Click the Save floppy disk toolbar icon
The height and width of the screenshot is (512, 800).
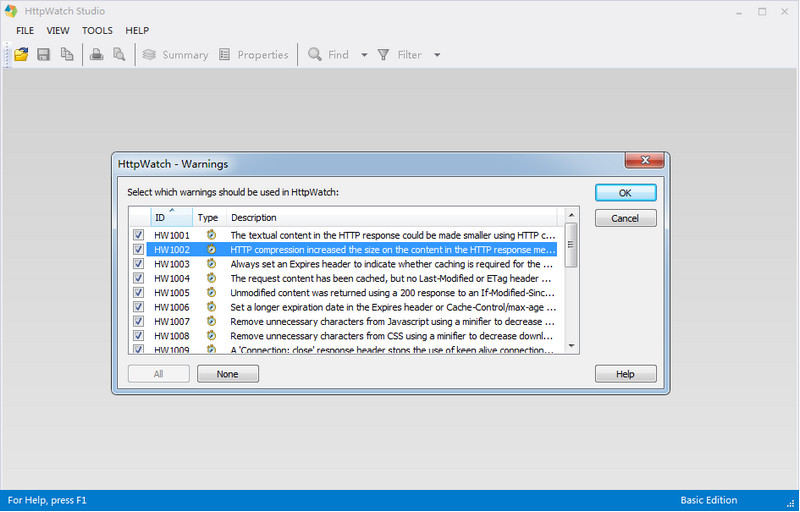click(x=44, y=55)
